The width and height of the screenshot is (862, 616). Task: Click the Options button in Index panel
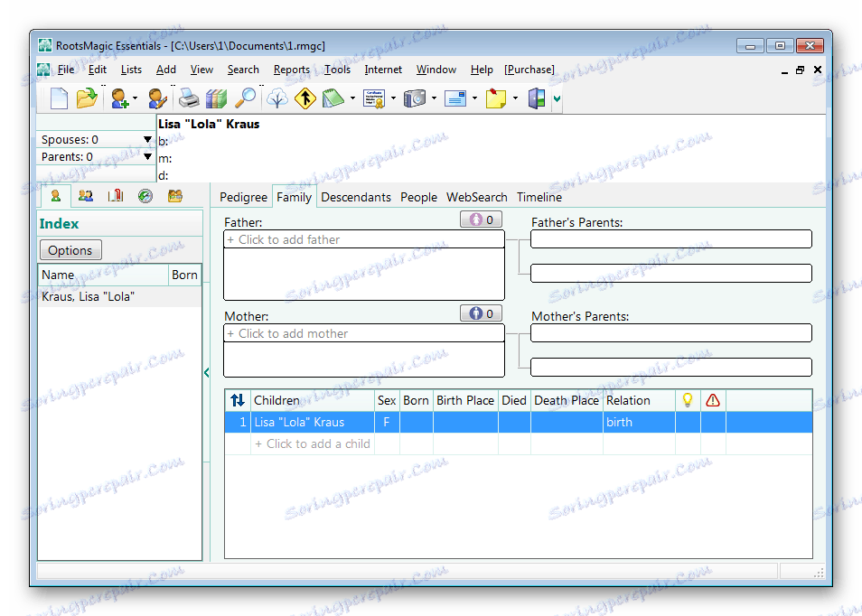coord(70,250)
